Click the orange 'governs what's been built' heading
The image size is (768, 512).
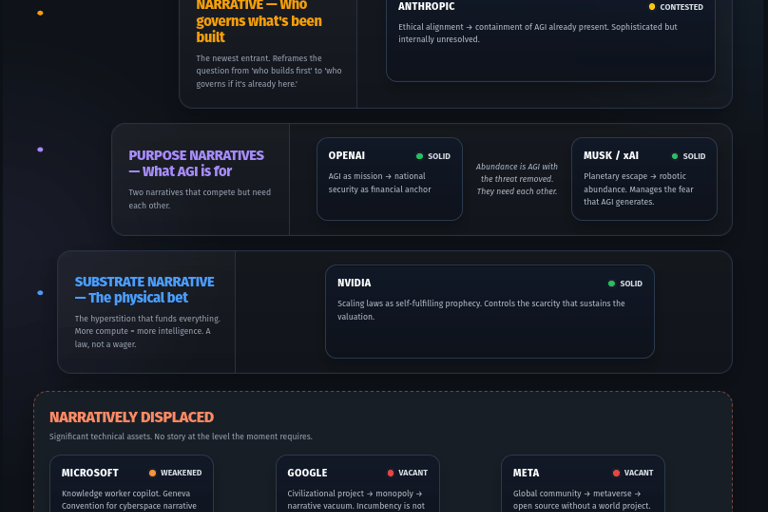[x=259, y=21]
